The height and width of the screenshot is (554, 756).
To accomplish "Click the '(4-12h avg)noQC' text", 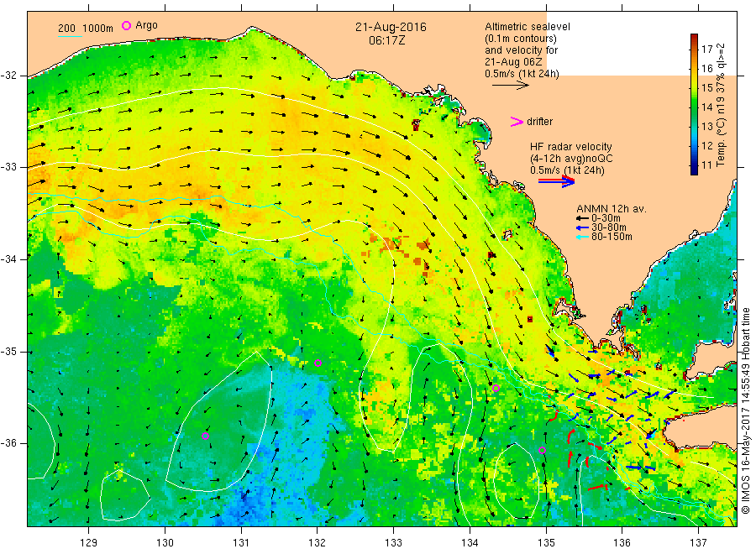I will [x=571, y=159].
